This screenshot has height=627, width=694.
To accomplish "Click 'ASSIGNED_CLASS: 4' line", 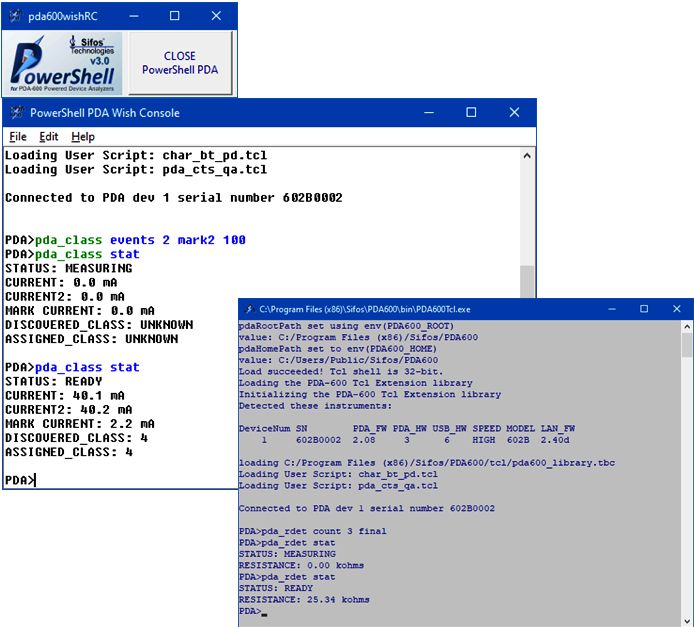I will pyautogui.click(x=69, y=452).
